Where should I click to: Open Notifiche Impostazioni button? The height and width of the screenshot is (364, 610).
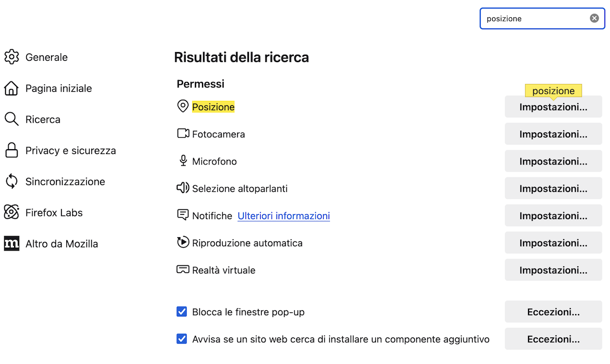[553, 216]
